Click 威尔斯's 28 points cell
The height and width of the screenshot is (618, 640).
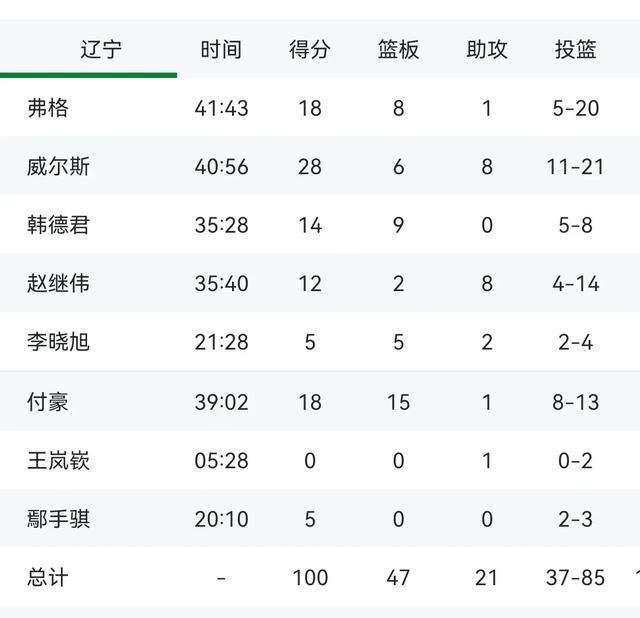tap(309, 167)
